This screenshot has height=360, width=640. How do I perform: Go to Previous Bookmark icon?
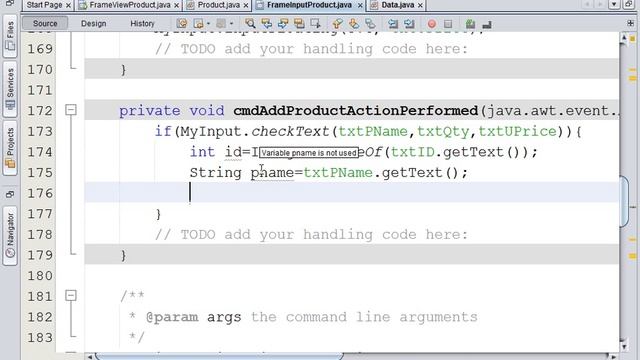coord(338,24)
